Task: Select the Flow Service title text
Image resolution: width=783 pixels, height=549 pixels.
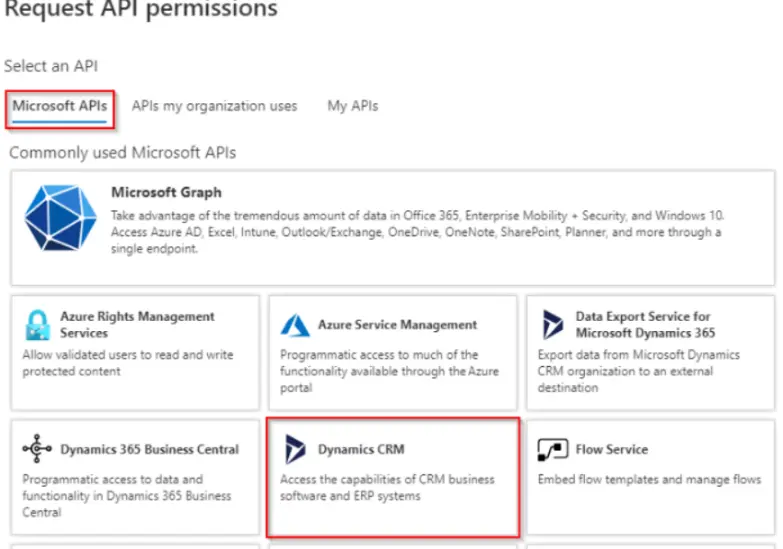Action: (611, 450)
